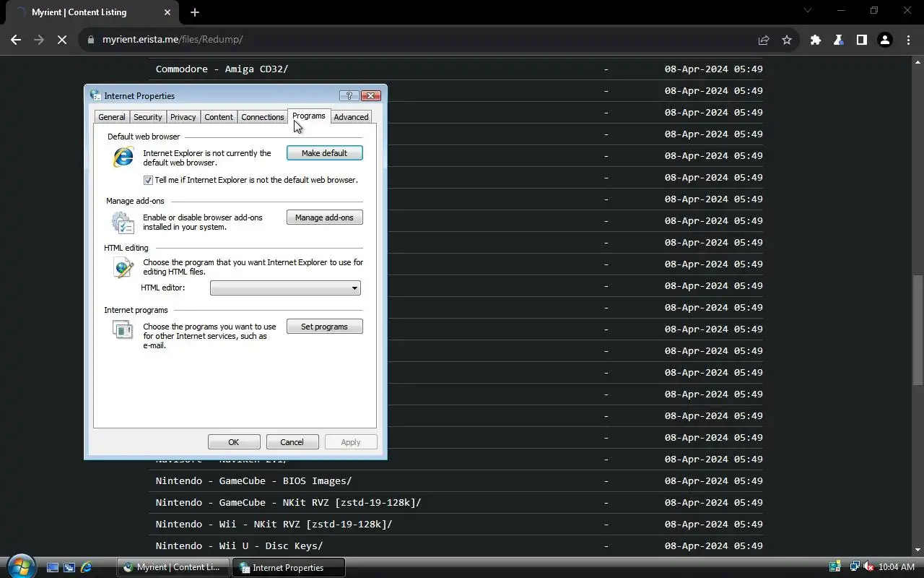Go back using the browser back arrow

pyautogui.click(x=16, y=40)
